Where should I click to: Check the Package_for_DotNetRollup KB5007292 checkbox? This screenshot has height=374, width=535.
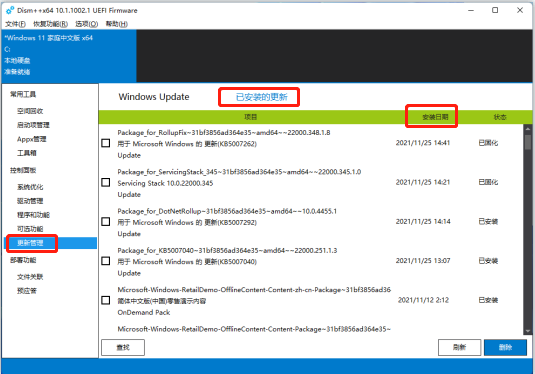(106, 222)
